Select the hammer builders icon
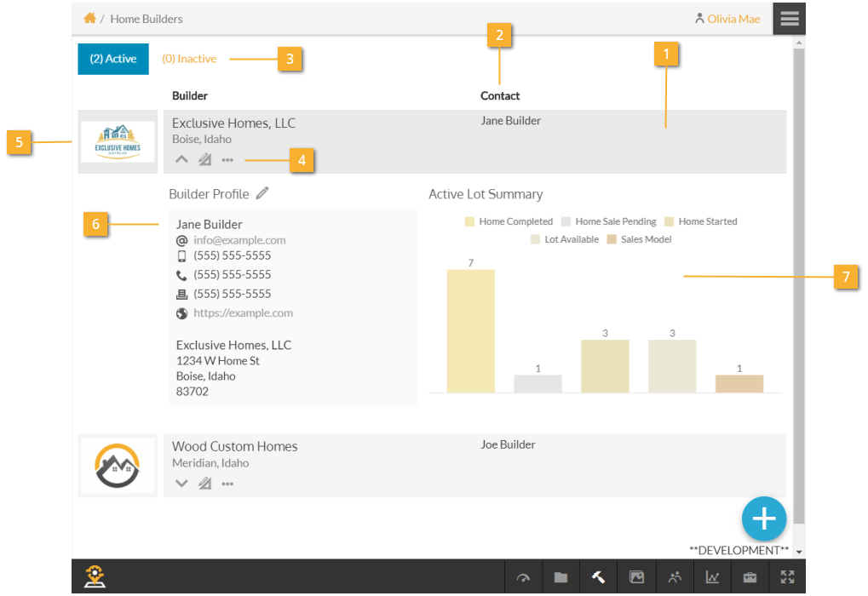The image size is (868, 596). pos(598,578)
